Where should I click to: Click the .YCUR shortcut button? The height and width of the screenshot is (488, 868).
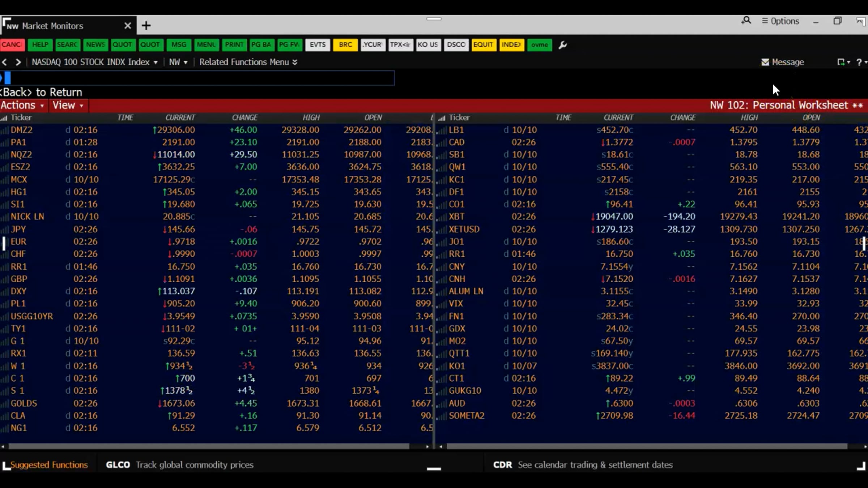click(373, 45)
